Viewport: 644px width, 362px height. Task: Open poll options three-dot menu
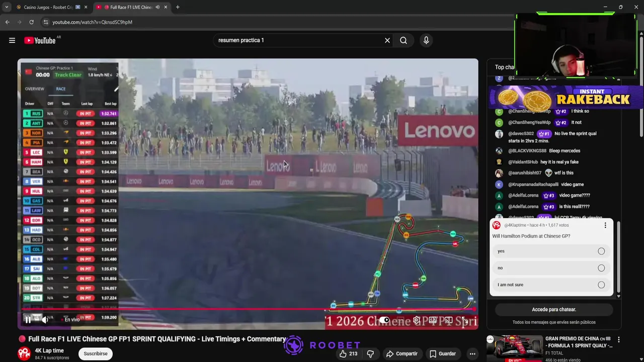tap(605, 225)
